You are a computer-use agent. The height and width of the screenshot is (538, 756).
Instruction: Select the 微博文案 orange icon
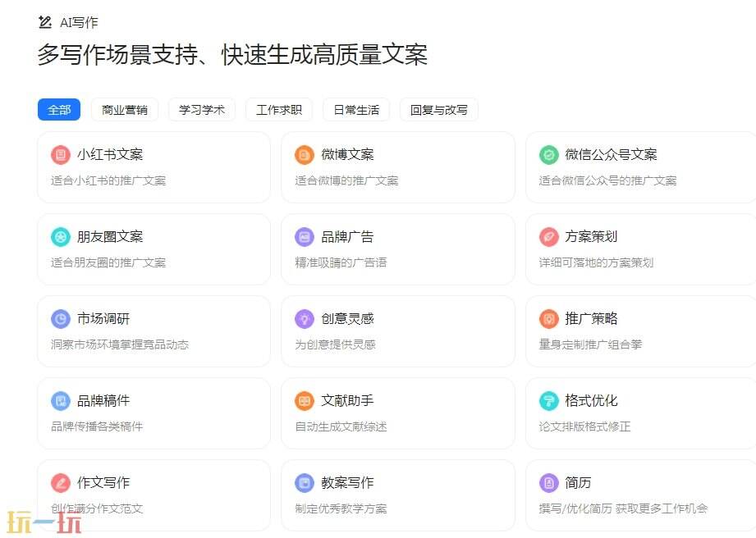[305, 154]
